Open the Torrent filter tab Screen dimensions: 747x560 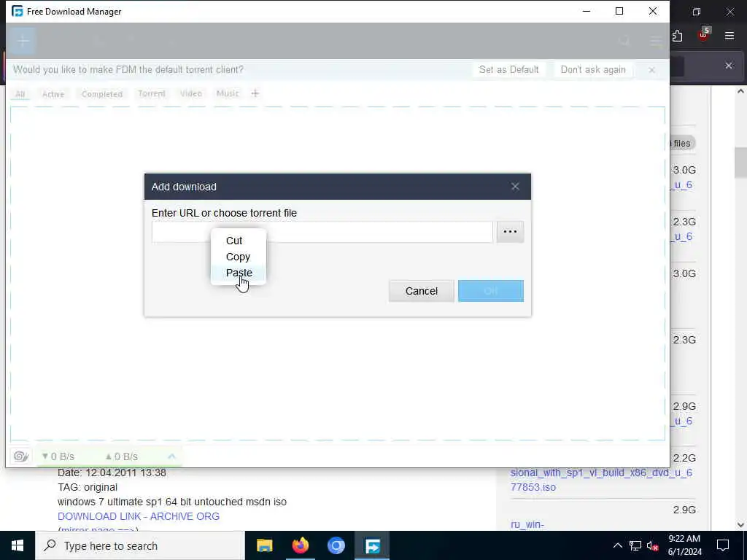[152, 93]
